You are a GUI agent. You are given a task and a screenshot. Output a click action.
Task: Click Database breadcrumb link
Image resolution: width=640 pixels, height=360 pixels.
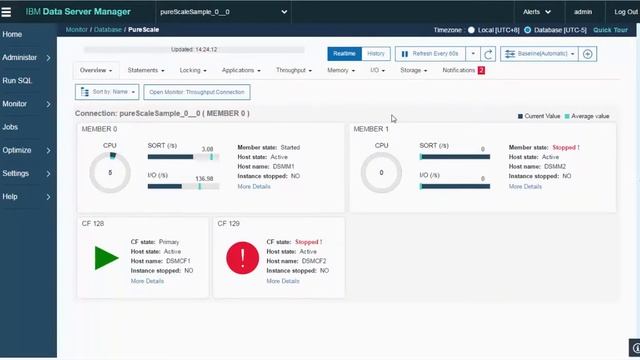coord(108,29)
